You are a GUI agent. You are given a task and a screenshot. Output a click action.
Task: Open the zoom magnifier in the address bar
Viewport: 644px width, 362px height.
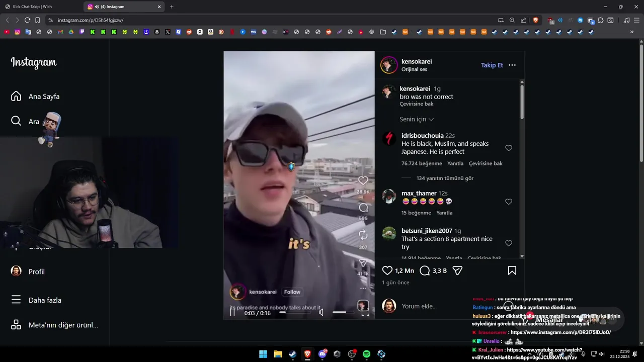click(x=512, y=20)
